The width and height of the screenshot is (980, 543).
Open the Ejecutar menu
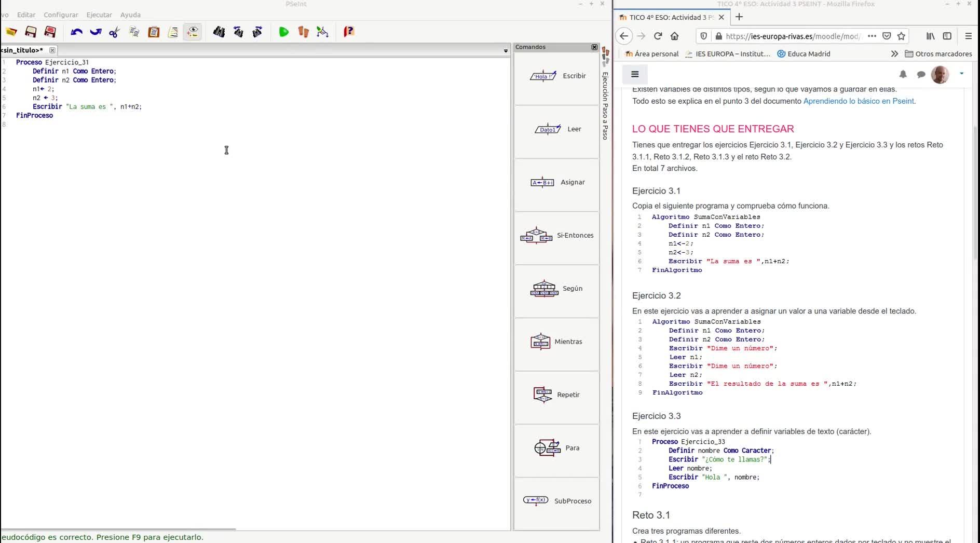coord(99,15)
